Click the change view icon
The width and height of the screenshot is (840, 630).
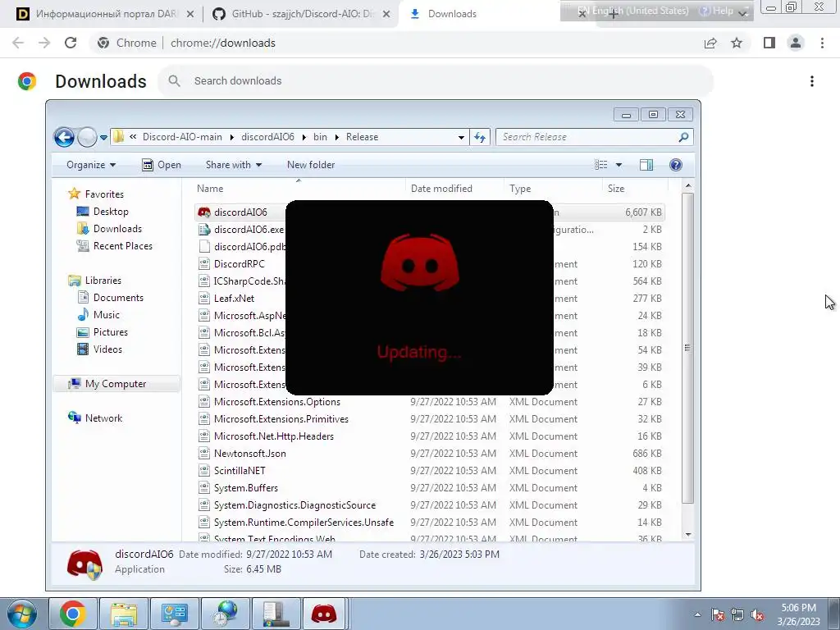601,165
